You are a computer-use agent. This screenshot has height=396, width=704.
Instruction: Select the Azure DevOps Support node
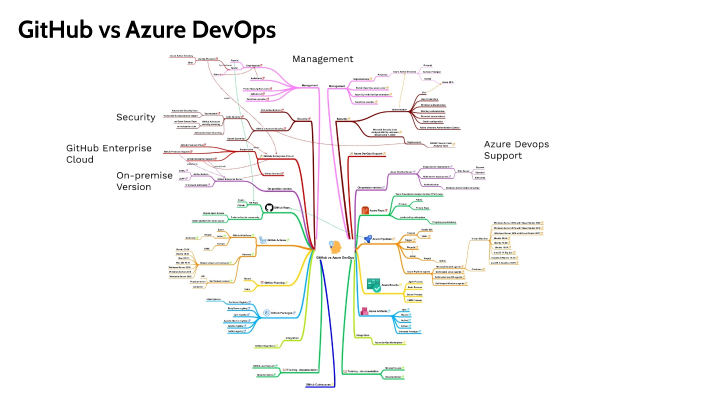tap(368, 154)
